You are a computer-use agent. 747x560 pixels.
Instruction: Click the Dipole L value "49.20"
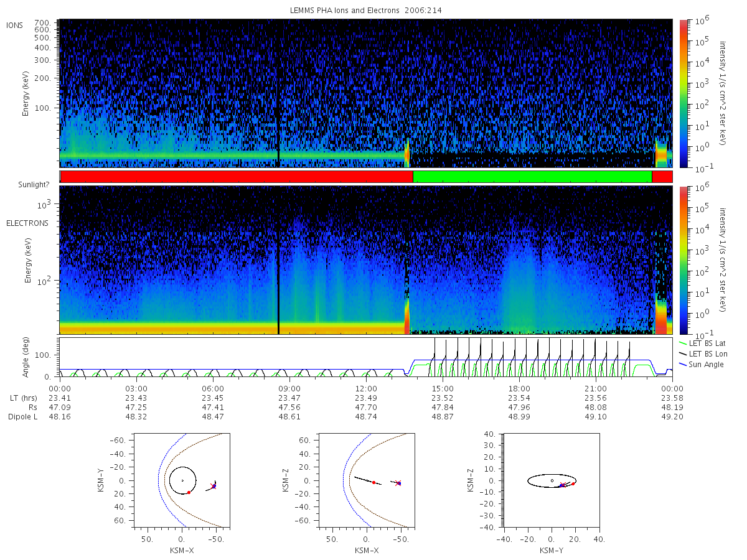coord(672,417)
